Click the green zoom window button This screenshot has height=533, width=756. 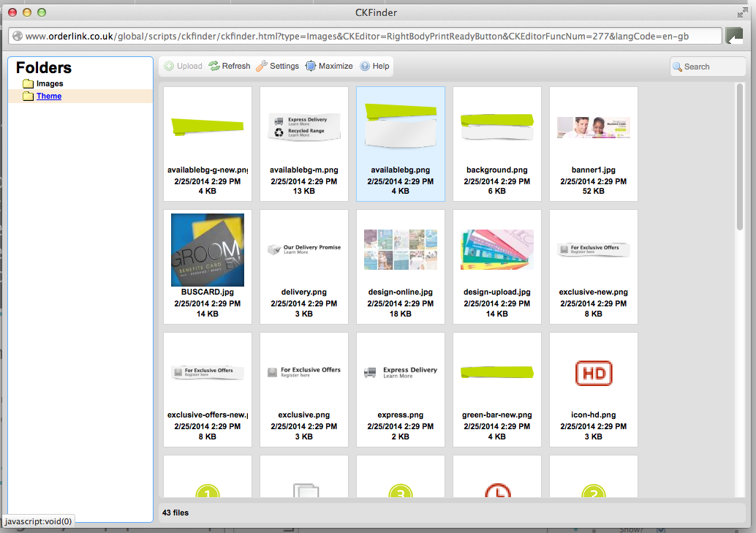point(42,12)
